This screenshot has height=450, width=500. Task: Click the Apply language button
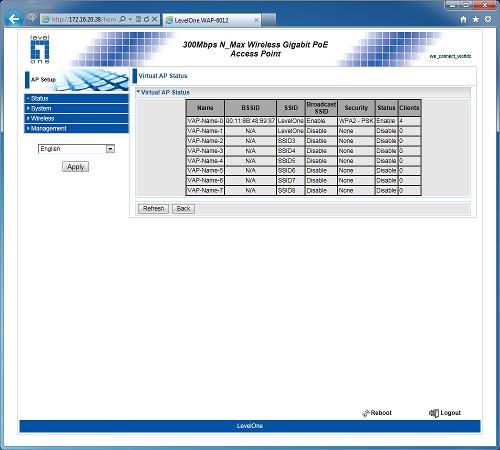pyautogui.click(x=75, y=167)
